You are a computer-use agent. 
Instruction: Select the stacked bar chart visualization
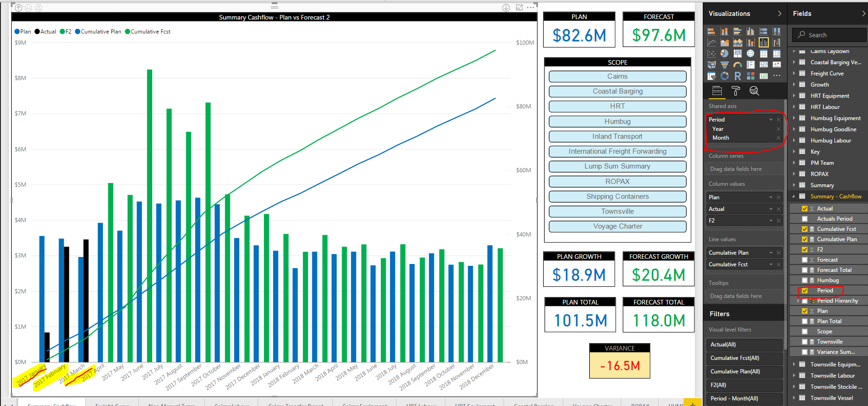(x=712, y=32)
